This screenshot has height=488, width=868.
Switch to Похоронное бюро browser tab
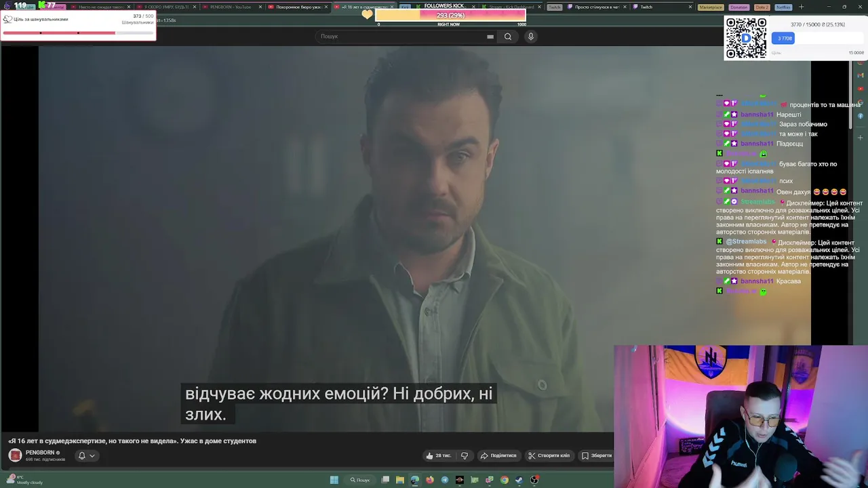298,7
